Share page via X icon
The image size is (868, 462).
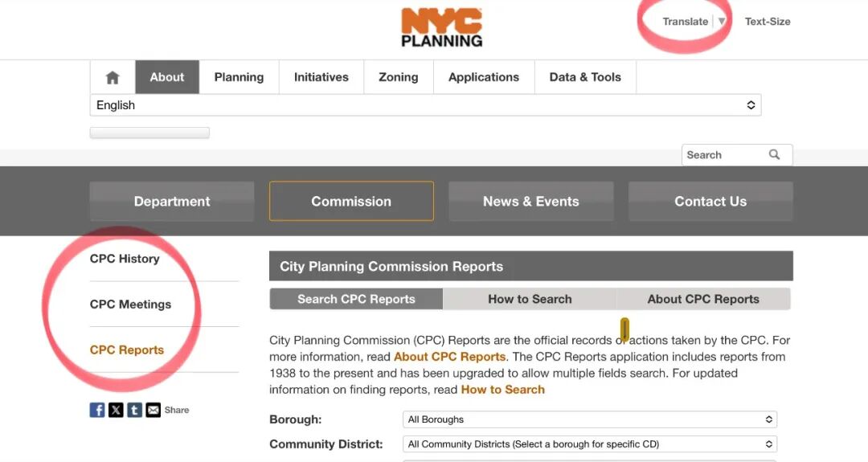116,410
